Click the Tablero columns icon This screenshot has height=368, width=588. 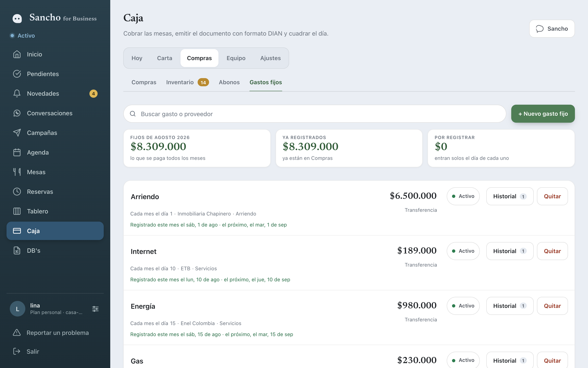point(17,211)
